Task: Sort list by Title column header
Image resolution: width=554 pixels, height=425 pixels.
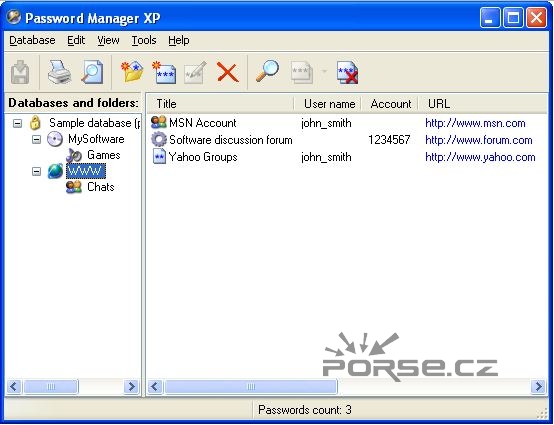Action: click(220, 104)
